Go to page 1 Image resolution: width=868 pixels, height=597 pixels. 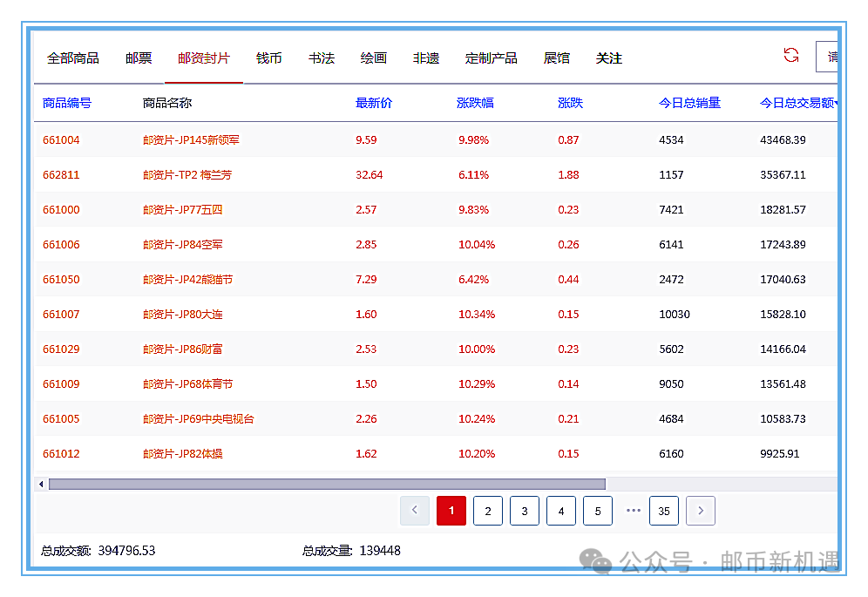click(x=451, y=511)
